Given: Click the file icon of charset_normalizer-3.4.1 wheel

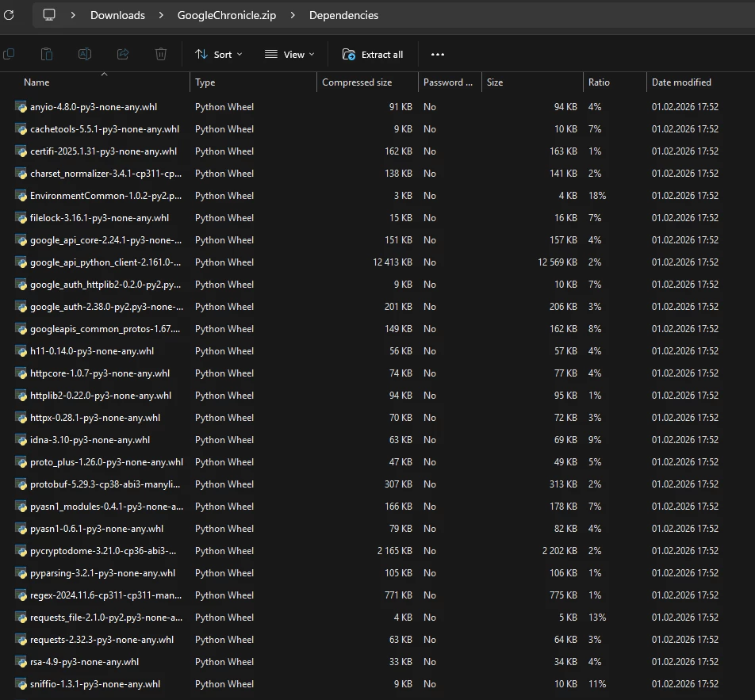Looking at the screenshot, I should click(x=21, y=174).
